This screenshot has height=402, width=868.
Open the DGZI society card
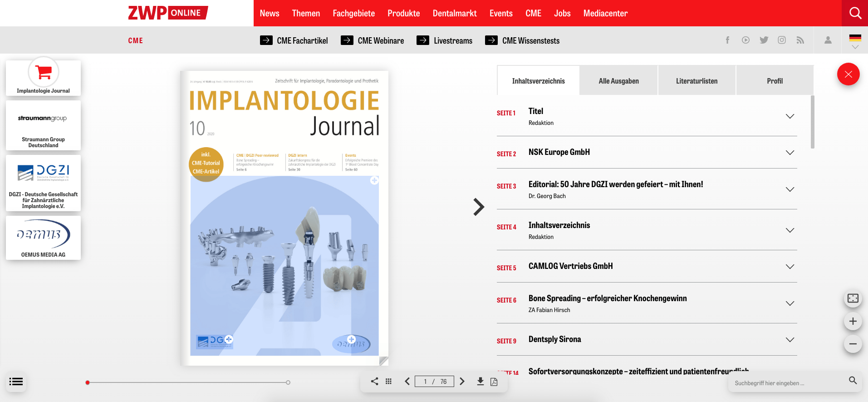(43, 183)
